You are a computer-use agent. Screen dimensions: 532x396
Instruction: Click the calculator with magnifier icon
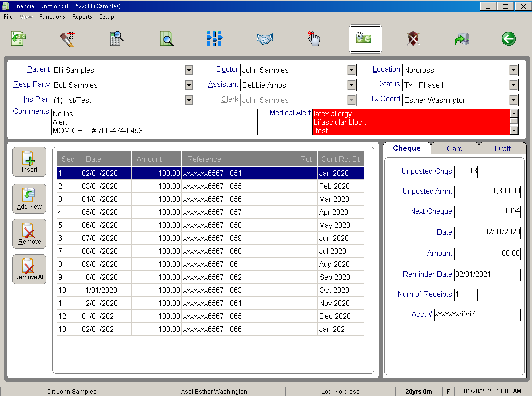pyautogui.click(x=117, y=39)
